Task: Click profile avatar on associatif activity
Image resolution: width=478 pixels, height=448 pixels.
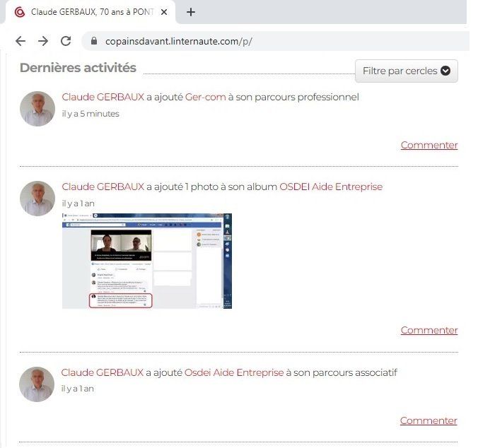Action: point(37,384)
